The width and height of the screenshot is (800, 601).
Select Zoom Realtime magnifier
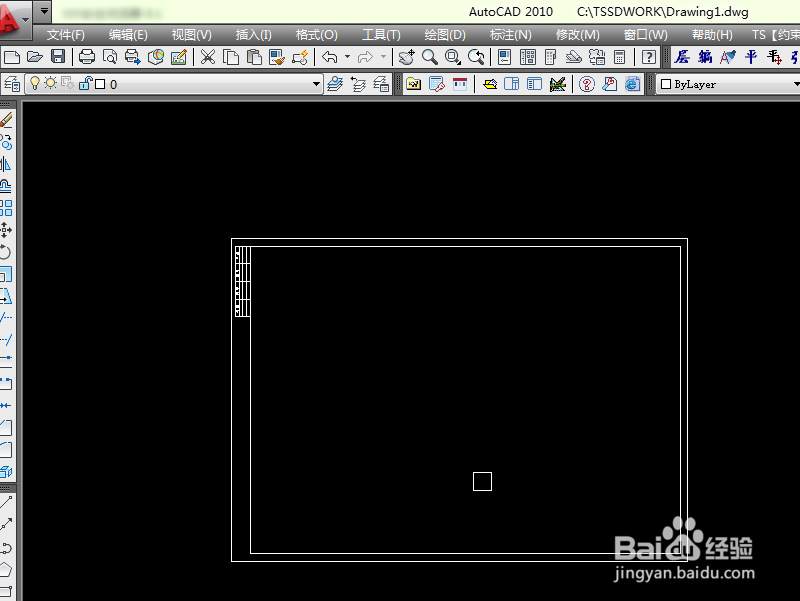click(x=430, y=57)
